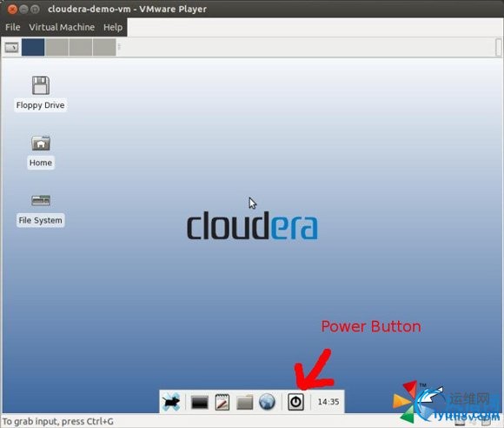Click the power button in panel
This screenshot has height=428, width=504.
pos(295,402)
